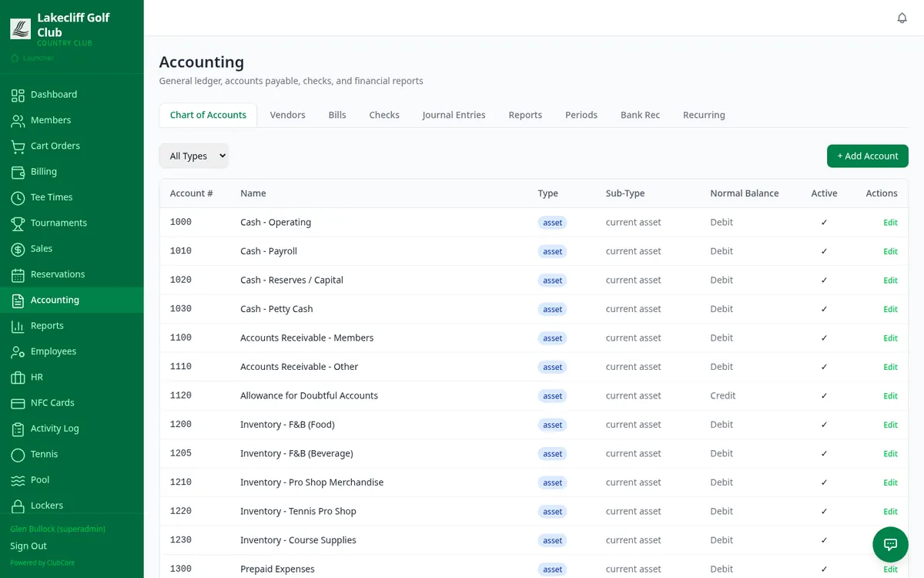
Task: Click the Reports bar chart icon
Action: click(18, 326)
